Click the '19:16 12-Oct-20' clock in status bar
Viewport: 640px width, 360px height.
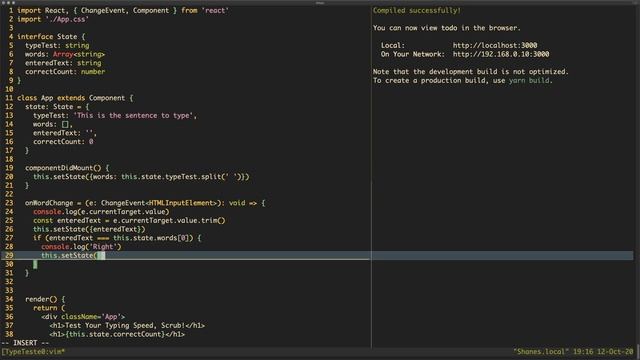pos(603,351)
